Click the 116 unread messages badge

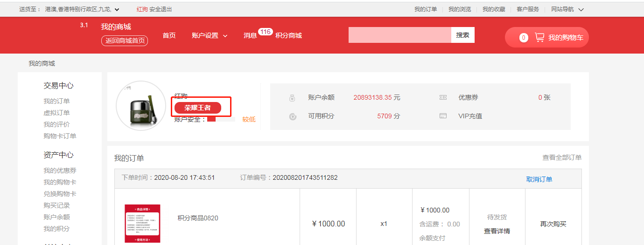tap(265, 32)
